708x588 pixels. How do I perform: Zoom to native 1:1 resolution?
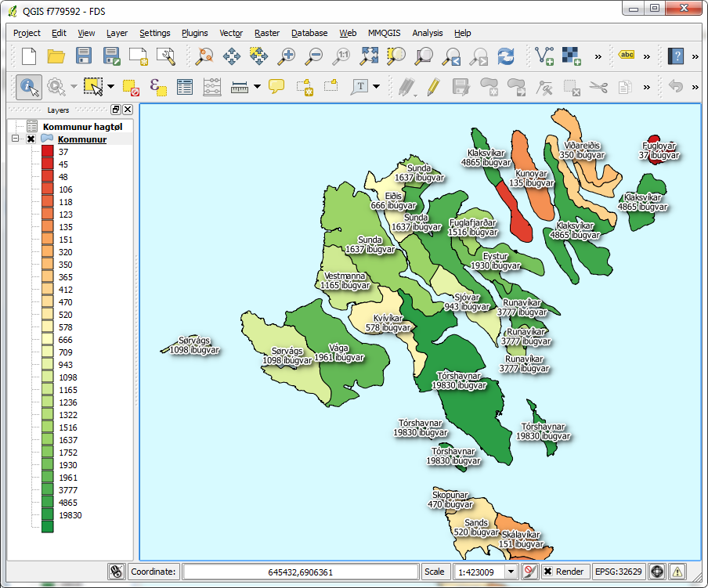coord(341,56)
